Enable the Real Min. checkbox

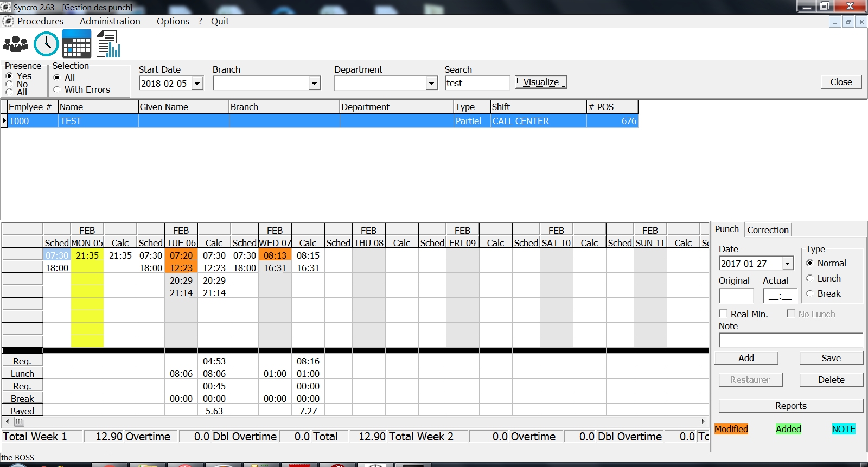click(723, 314)
